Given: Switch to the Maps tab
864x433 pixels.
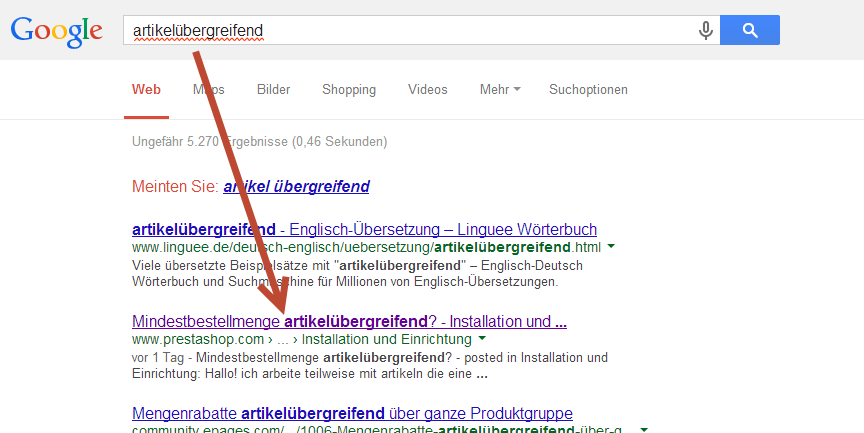Looking at the screenshot, I should click(x=209, y=90).
